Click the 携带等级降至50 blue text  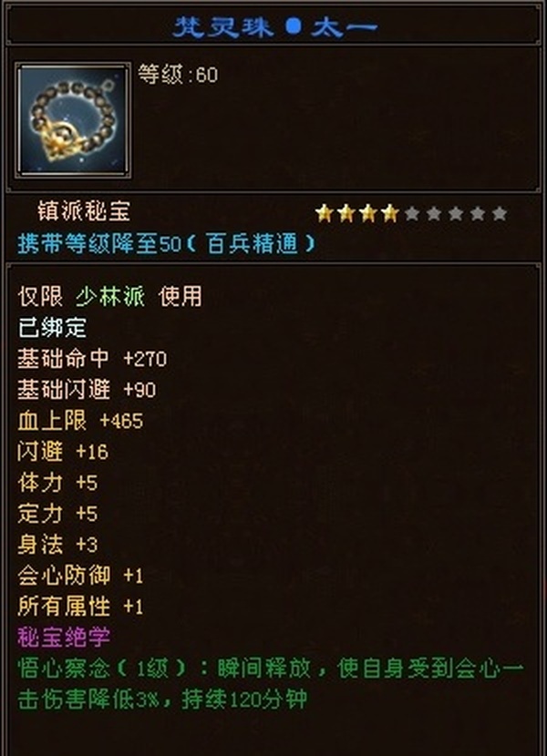coord(99,244)
